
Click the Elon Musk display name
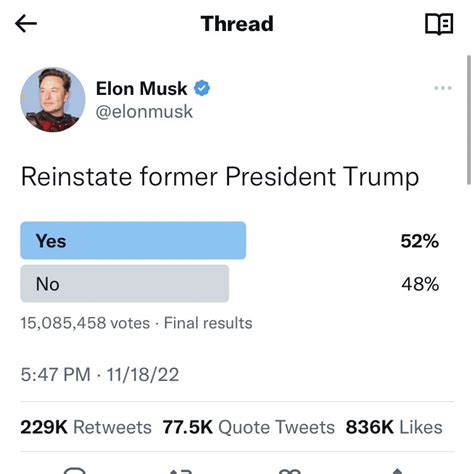(141, 89)
